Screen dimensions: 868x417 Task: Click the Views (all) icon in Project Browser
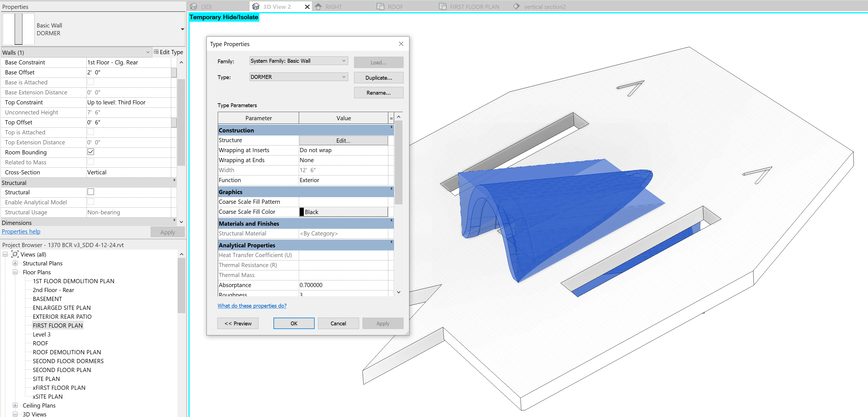click(15, 254)
